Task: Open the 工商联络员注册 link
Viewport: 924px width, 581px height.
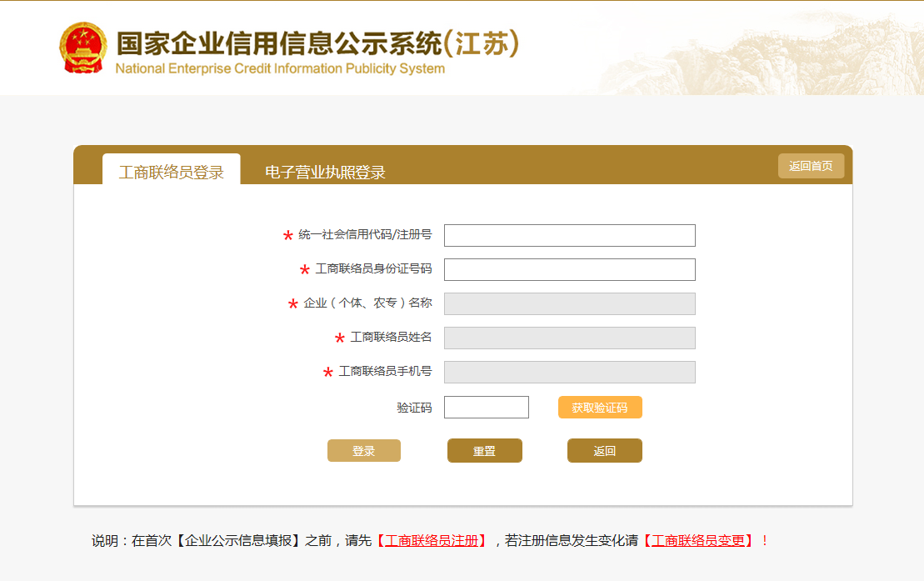Action: [x=432, y=541]
